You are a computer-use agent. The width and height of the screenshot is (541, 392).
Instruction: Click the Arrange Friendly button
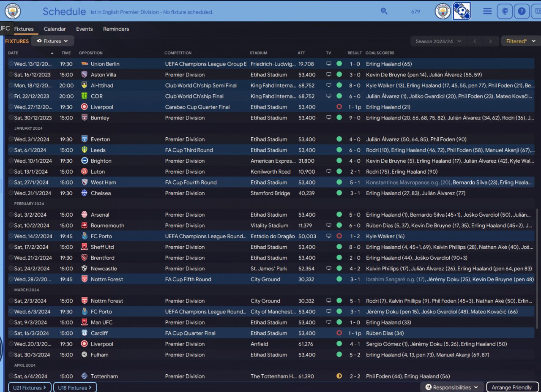512,387
